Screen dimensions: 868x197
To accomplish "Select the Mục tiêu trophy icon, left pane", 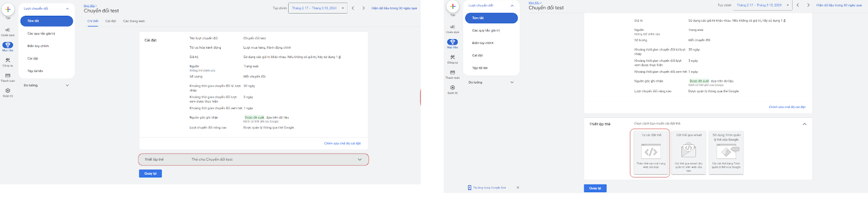I will [8, 46].
